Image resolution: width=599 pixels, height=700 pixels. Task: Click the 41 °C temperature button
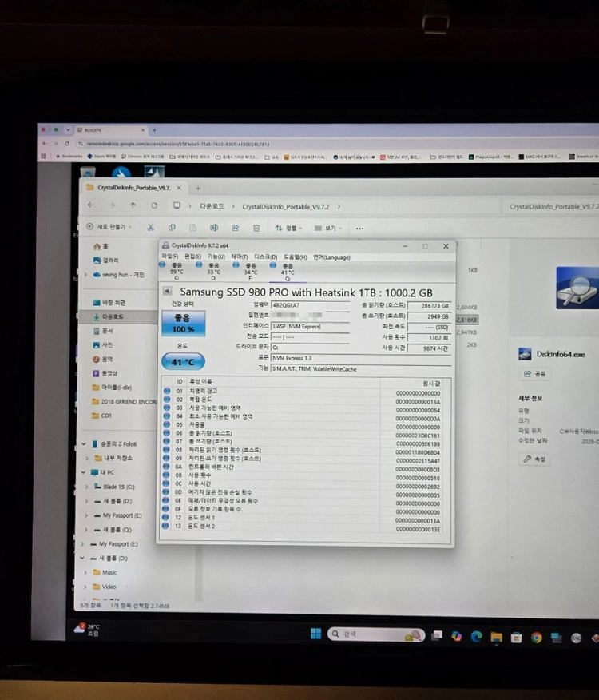point(183,362)
